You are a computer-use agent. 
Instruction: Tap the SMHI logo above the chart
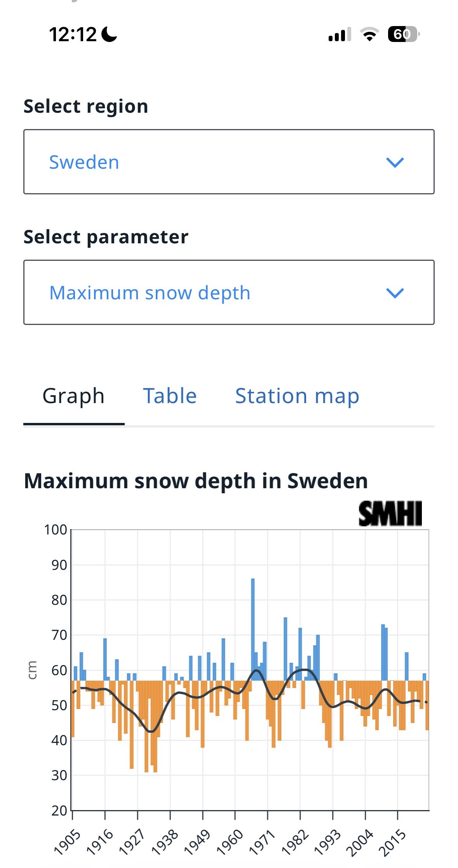click(390, 513)
